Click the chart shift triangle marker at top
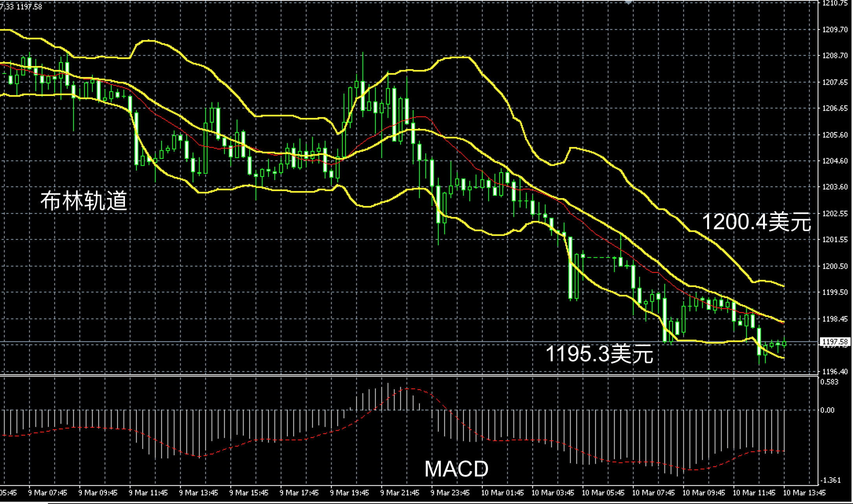 pyautogui.click(x=629, y=2)
